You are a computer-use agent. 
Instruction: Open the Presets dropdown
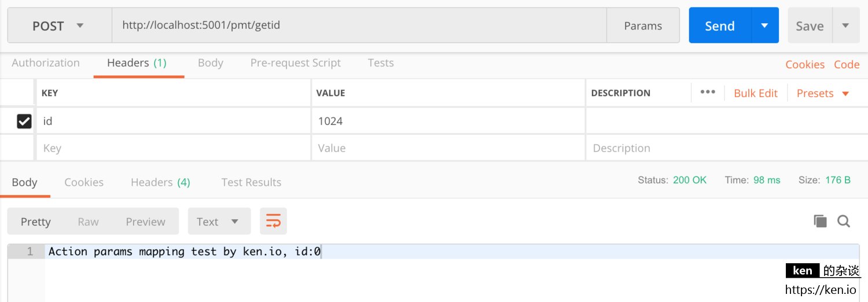823,93
